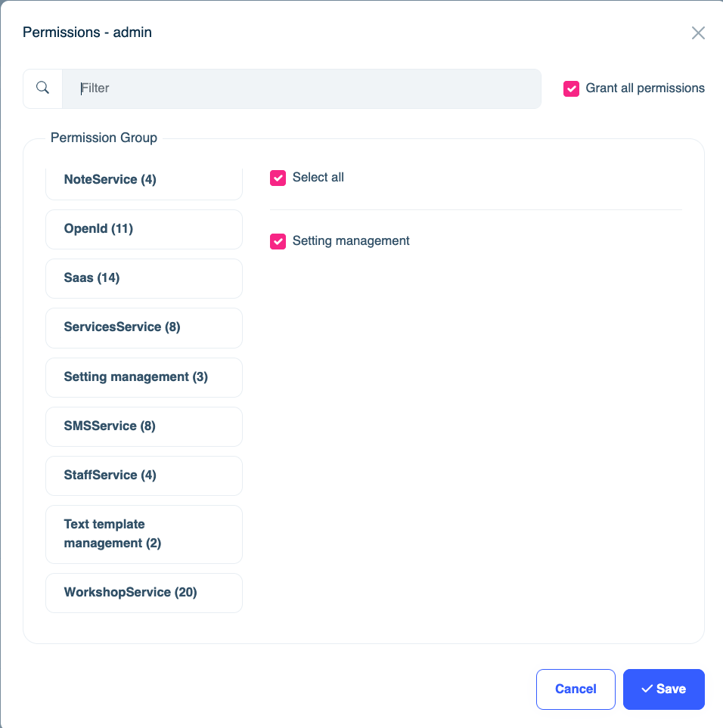The height and width of the screenshot is (728, 723).
Task: Select Setting management (3) group
Action: pyautogui.click(x=144, y=377)
